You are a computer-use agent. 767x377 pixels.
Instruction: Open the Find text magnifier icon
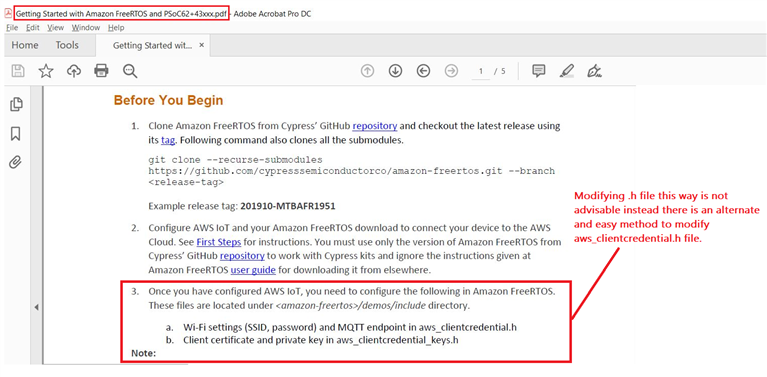pyautogui.click(x=130, y=71)
